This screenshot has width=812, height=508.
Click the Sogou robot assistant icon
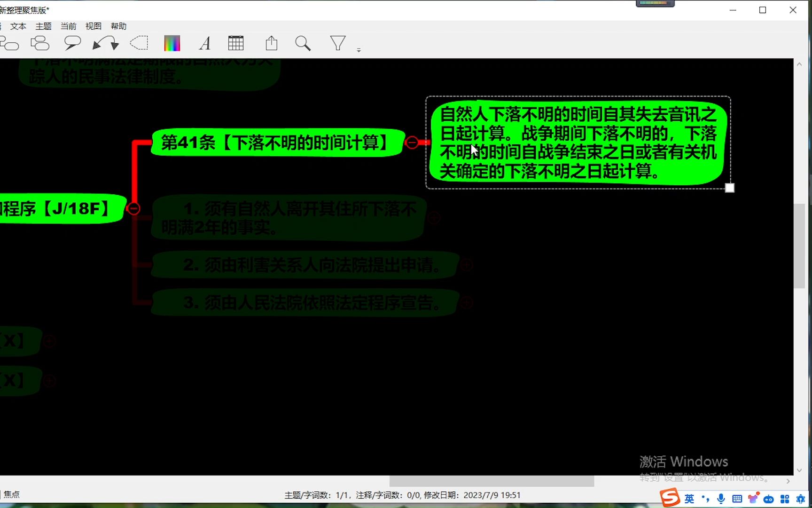(x=769, y=499)
